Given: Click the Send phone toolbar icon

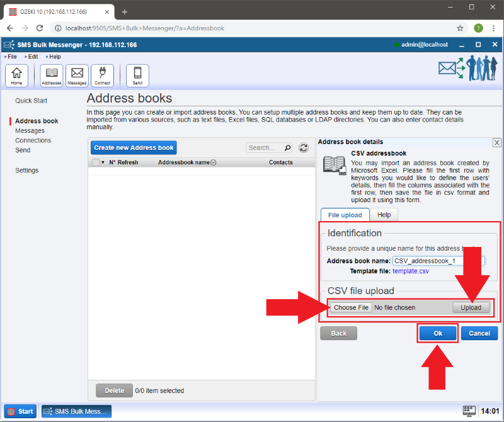Looking at the screenshot, I should point(137,75).
